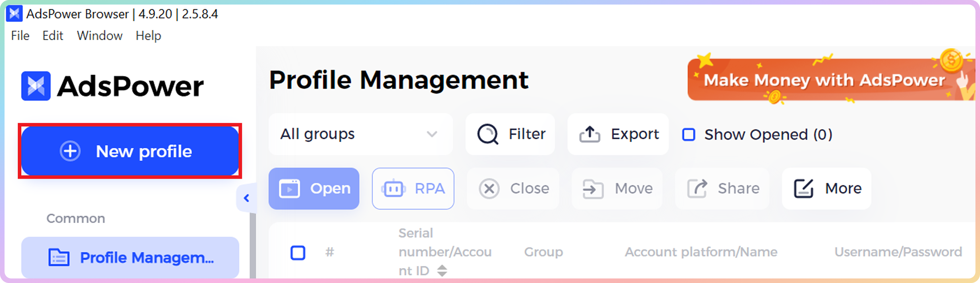Image resolution: width=980 pixels, height=283 pixels.
Task: Click the Profile Management folder icon
Action: pyautogui.click(x=59, y=257)
